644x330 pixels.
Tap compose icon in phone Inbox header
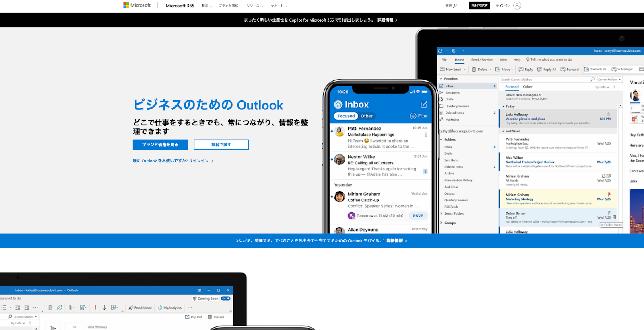tap(424, 105)
